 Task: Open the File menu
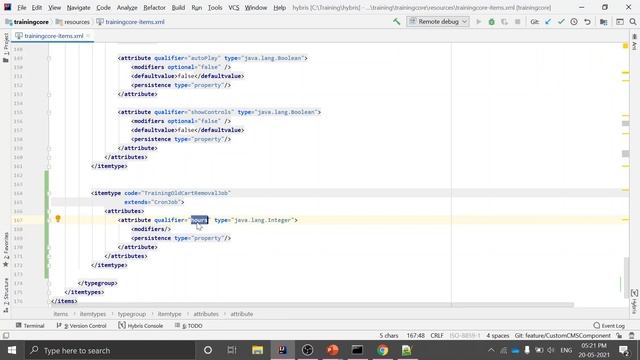pyautogui.click(x=22, y=7)
